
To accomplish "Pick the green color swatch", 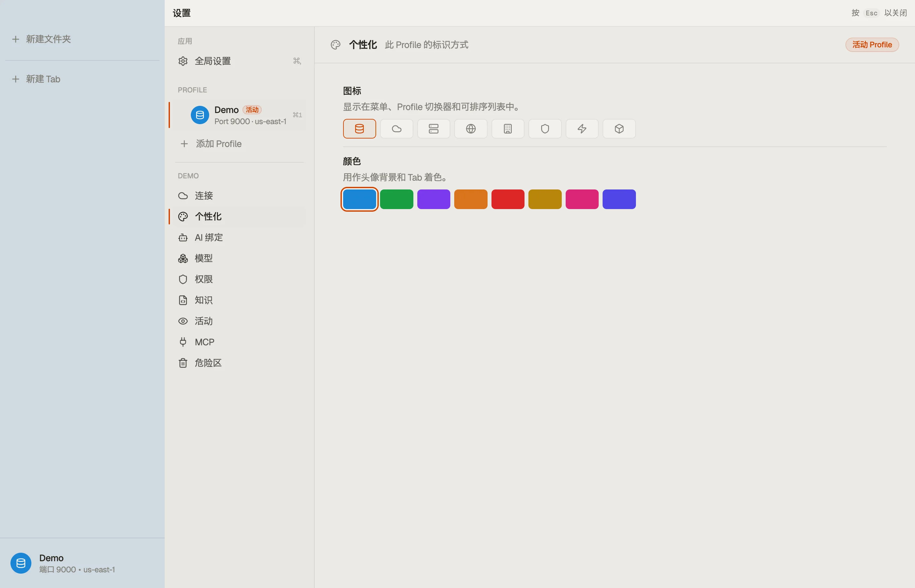I will (x=396, y=199).
